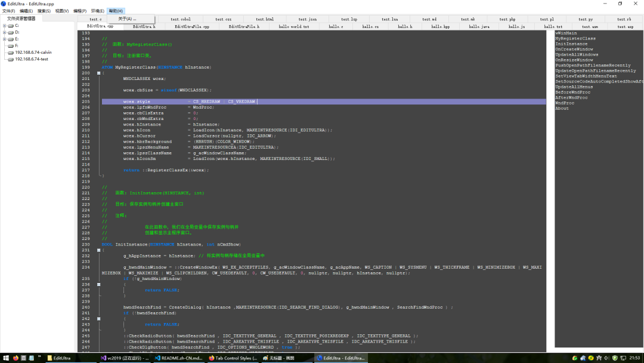Image resolution: width=644 pixels, height=363 pixels.
Task: Click the network icon in system tray
Action: click(x=623, y=358)
